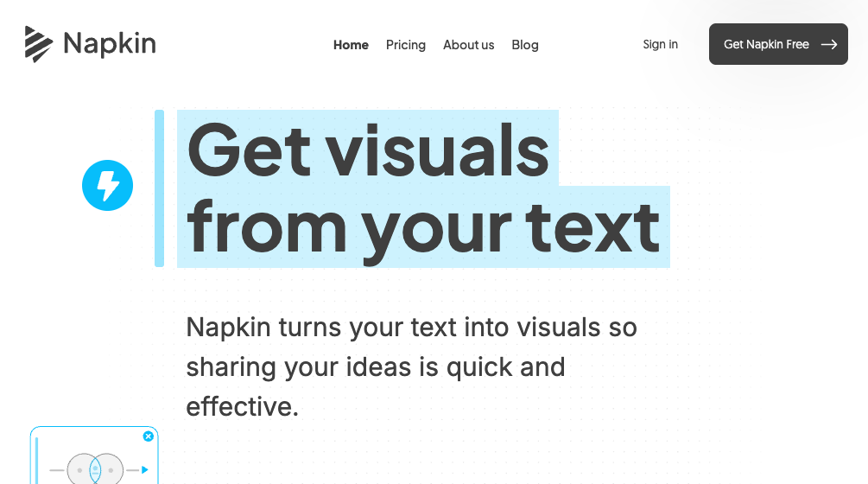The image size is (868, 484).
Task: Close the Venn diagram preview card
Action: (x=149, y=436)
